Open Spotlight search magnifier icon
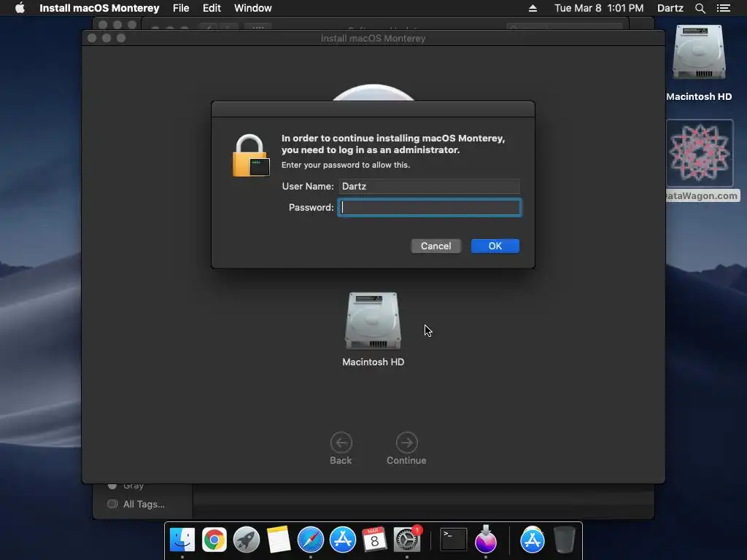 click(700, 8)
